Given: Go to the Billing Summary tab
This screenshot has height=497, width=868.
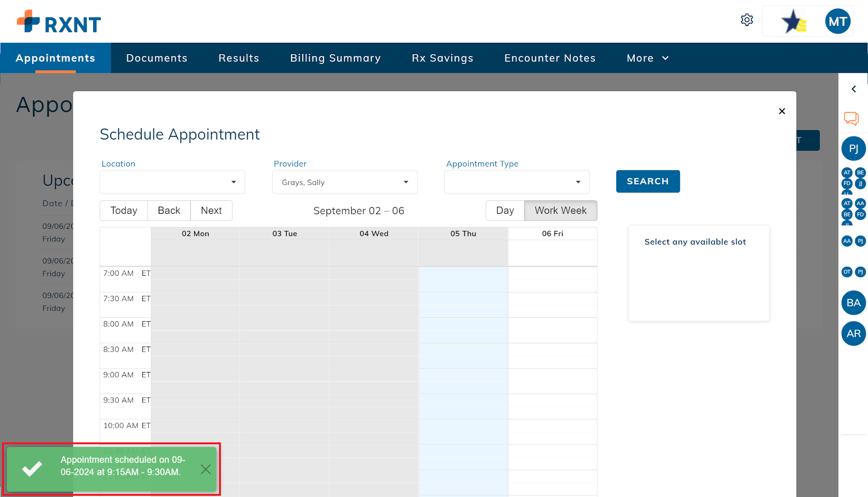Looking at the screenshot, I should [x=336, y=58].
